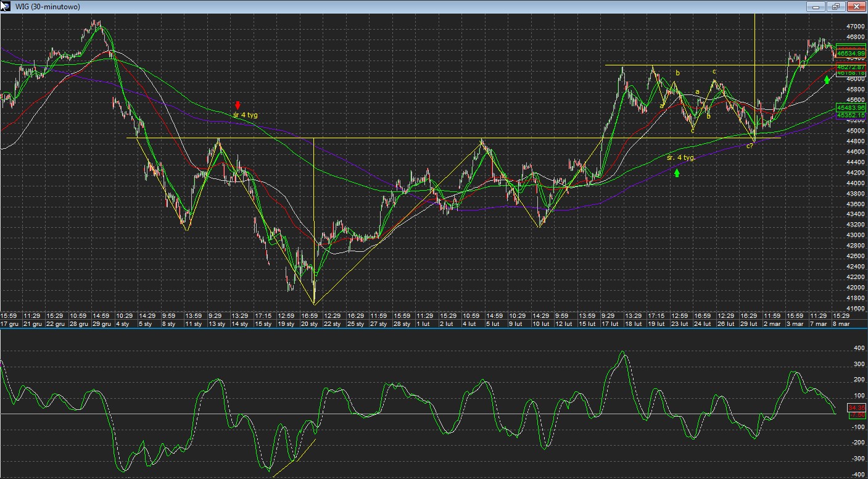The image size is (868, 479).
Task: Click the 'śr. 4 tyg.' yellow text annotation
Action: point(681,157)
